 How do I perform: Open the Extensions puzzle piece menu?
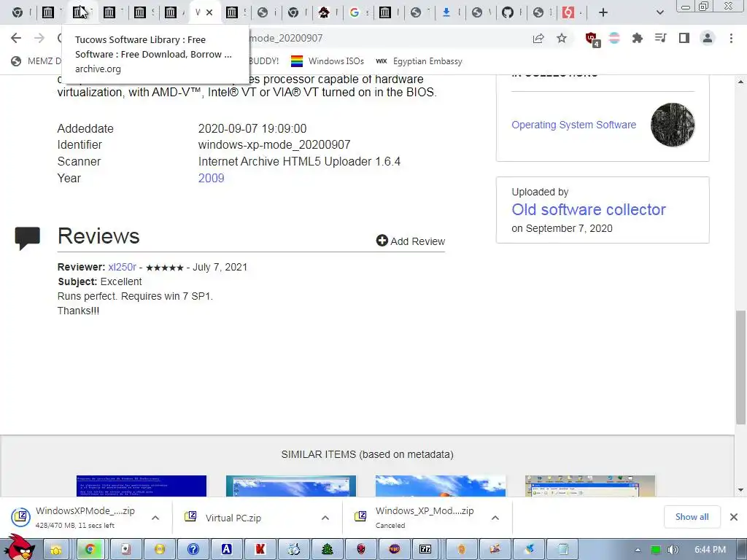(x=637, y=38)
